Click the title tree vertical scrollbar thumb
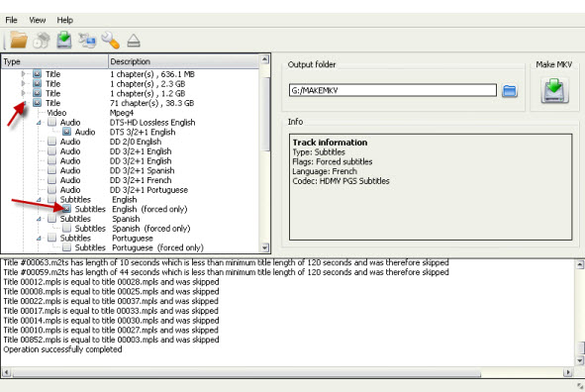Screen dimensions: 585x392 click(x=265, y=114)
